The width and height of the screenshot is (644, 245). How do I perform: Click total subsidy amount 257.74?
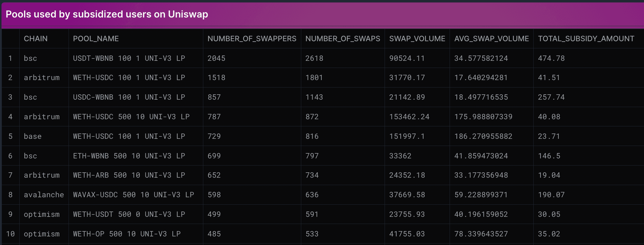(551, 97)
